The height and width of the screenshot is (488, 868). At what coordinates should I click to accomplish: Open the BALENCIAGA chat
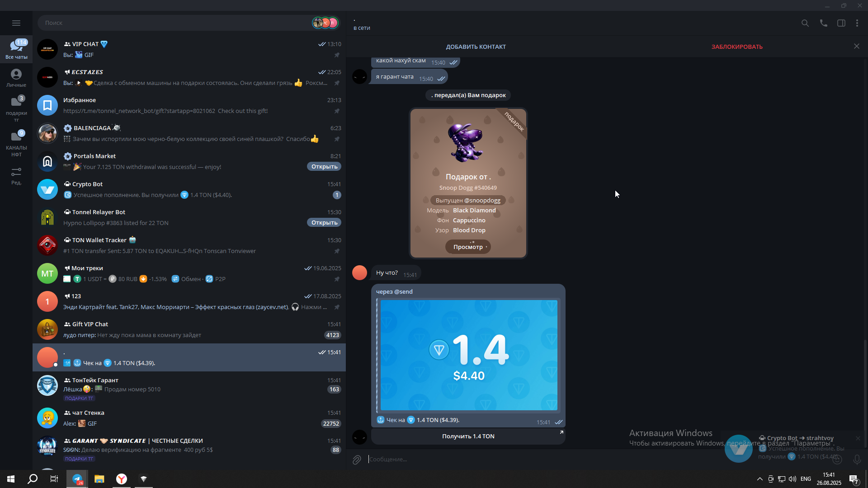[189, 133]
